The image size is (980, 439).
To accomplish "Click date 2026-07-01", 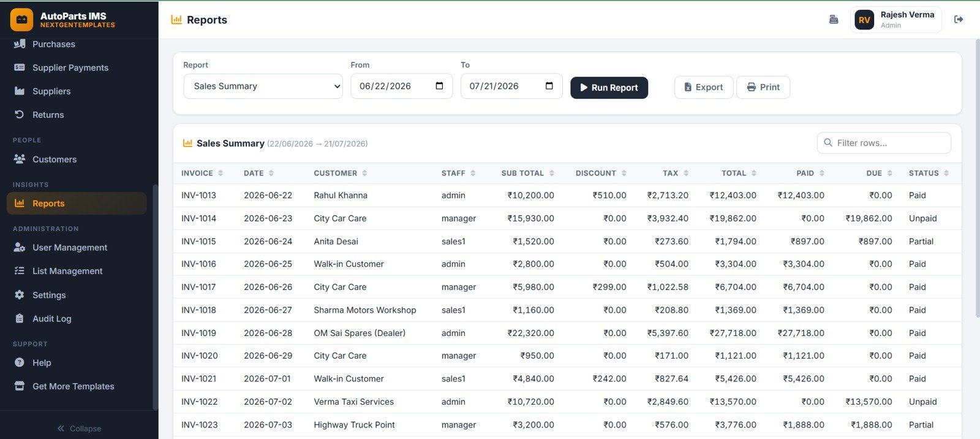I will [268, 379].
